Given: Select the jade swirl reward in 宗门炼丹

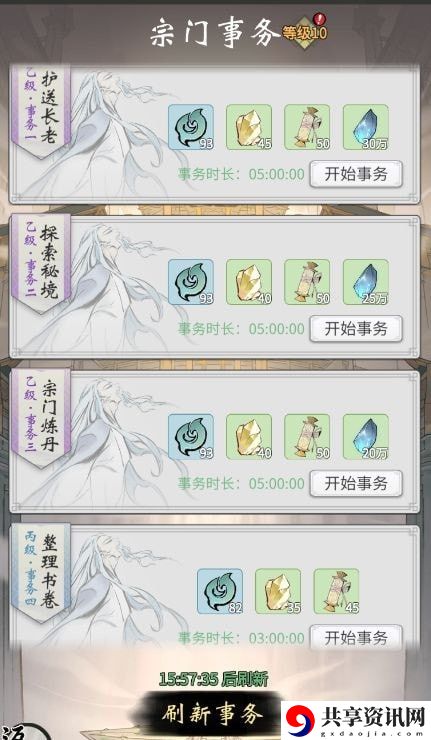Looking at the screenshot, I should click(x=191, y=437).
